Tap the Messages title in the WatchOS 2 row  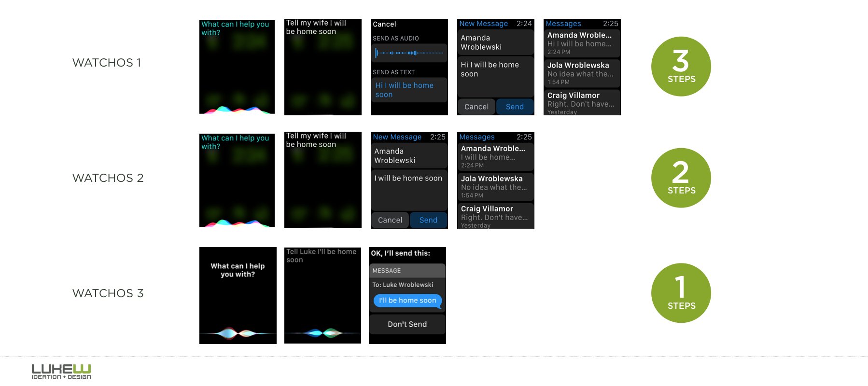(x=477, y=137)
